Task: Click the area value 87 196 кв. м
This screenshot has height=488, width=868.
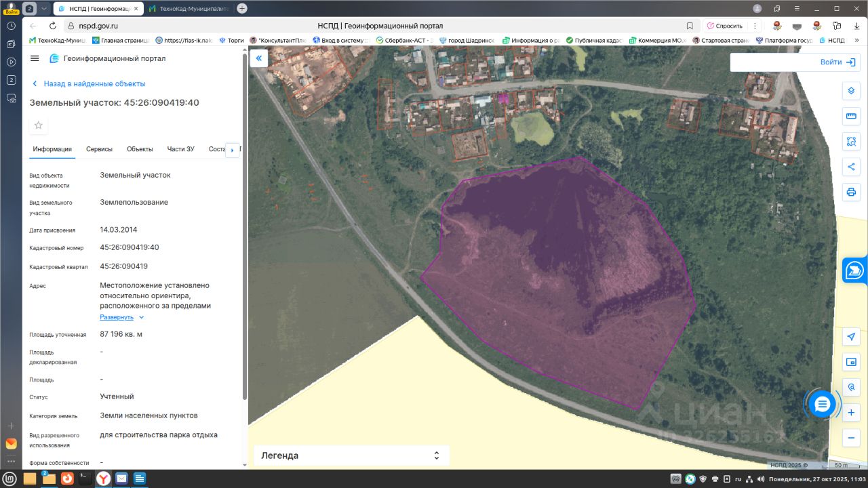Action: pyautogui.click(x=121, y=334)
